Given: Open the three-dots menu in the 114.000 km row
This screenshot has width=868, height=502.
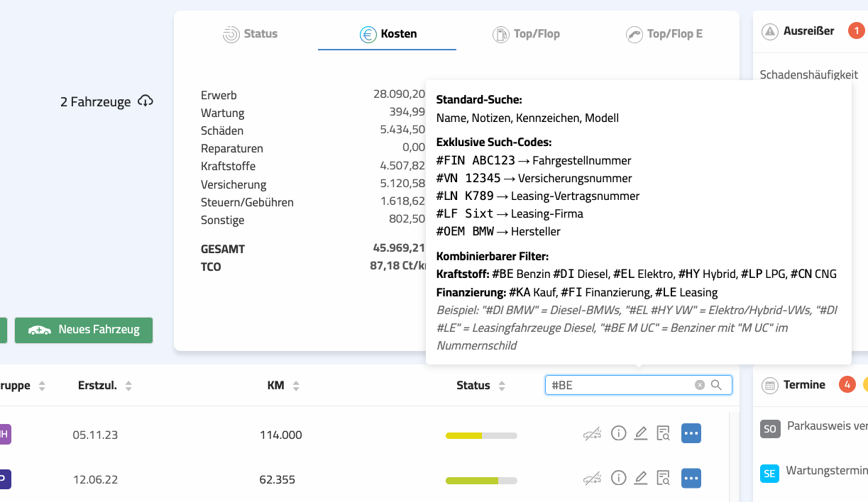Looking at the screenshot, I should pyautogui.click(x=691, y=433).
